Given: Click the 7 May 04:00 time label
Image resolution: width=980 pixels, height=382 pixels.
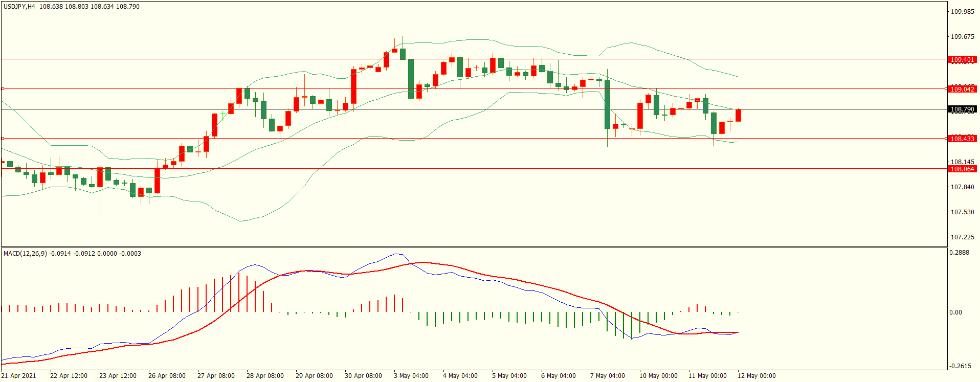Looking at the screenshot, I should (x=608, y=376).
